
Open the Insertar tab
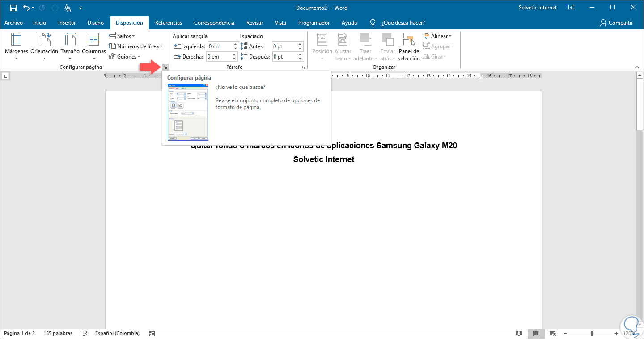click(x=67, y=23)
